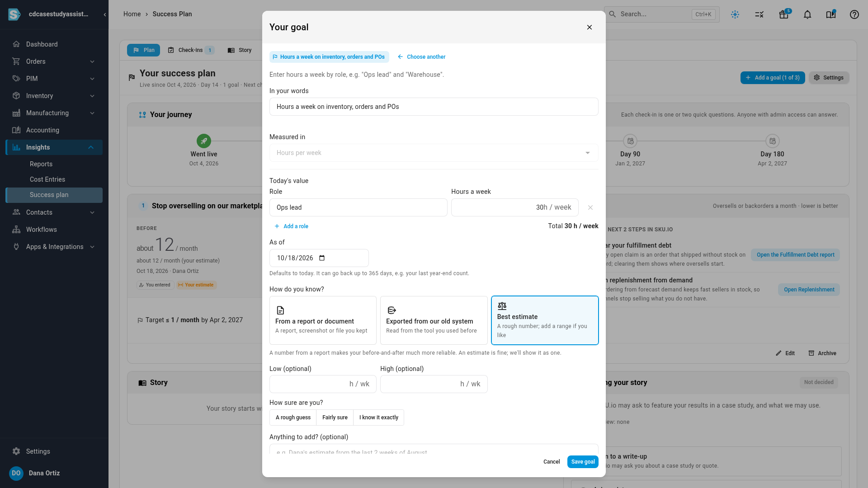Click the SKU.io logo icon
Image resolution: width=868 pixels, height=488 pixels.
(x=14, y=14)
